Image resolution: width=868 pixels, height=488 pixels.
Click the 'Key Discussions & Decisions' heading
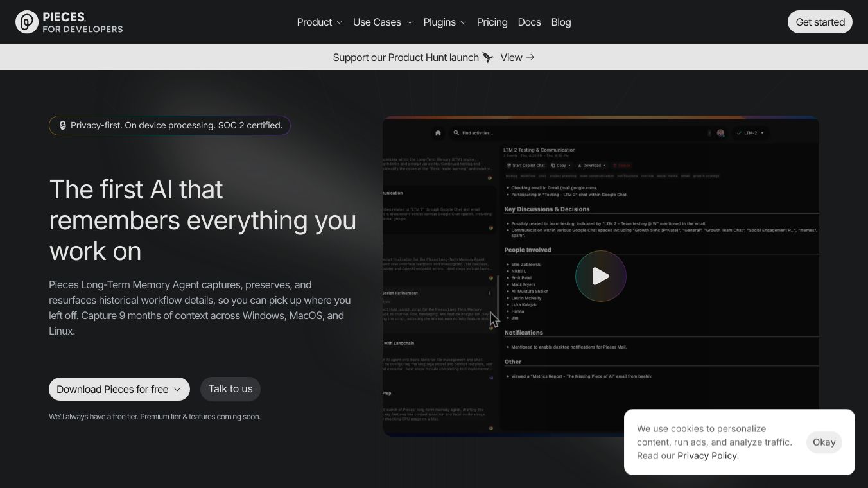point(546,209)
